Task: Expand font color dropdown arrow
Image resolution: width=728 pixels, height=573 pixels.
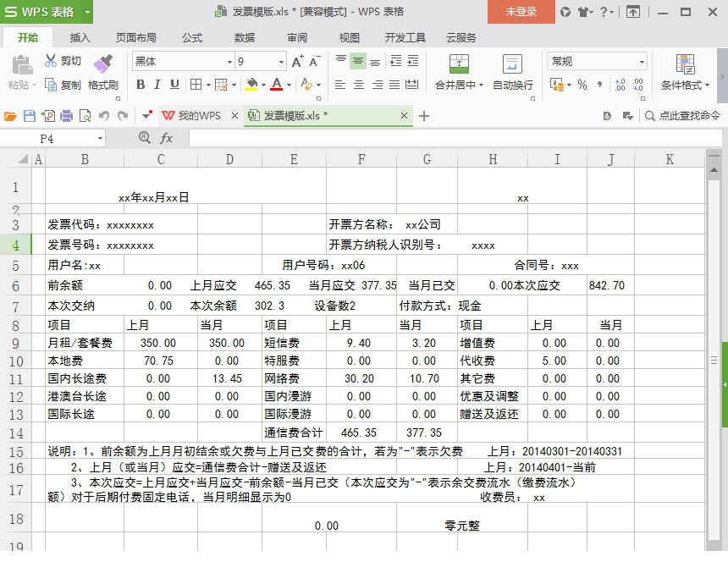Action: (x=289, y=85)
